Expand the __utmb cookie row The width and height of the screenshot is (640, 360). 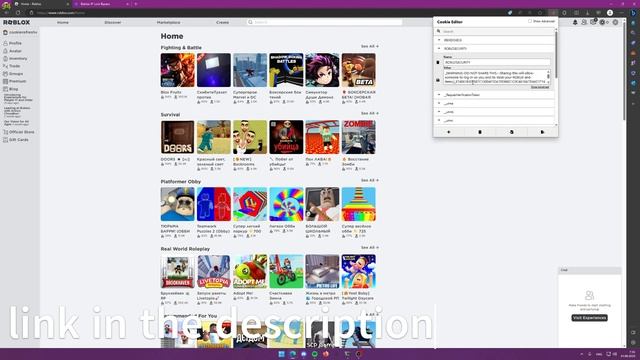point(495,112)
